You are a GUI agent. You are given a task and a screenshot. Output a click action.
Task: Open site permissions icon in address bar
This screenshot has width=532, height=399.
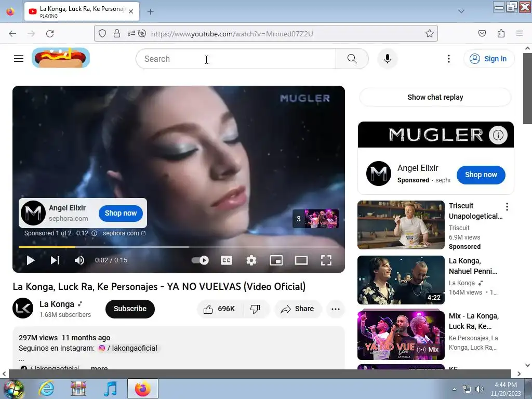[x=131, y=34]
